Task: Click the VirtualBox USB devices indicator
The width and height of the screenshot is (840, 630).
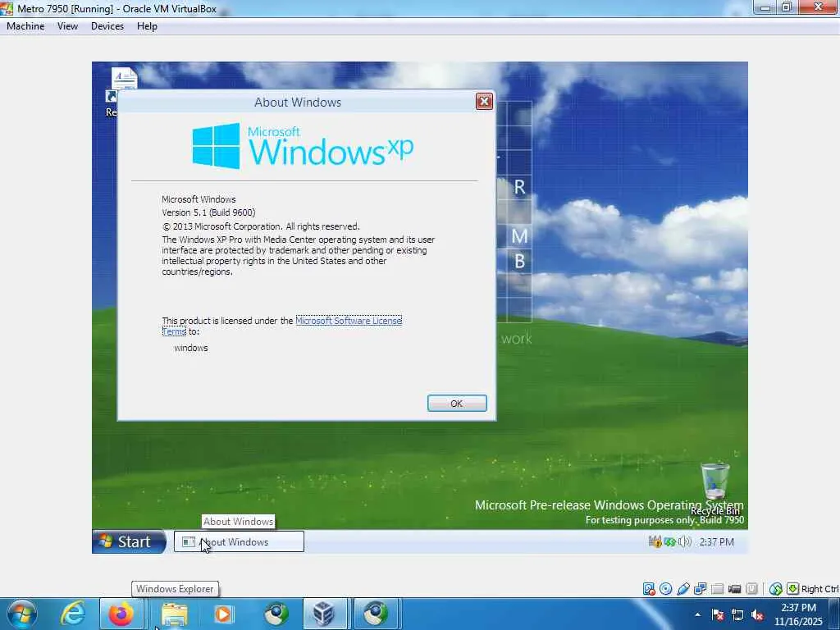Action: click(x=683, y=589)
